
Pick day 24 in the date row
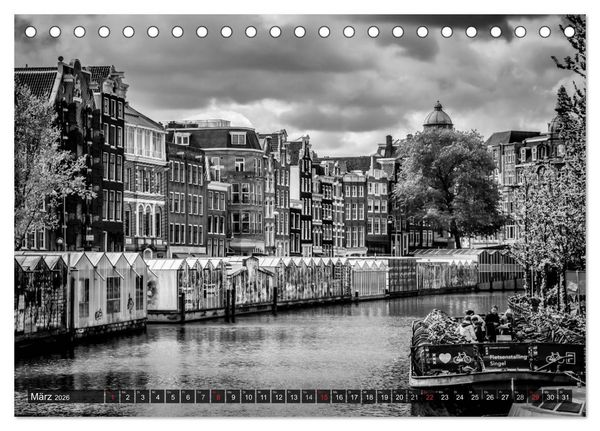pos(460,397)
